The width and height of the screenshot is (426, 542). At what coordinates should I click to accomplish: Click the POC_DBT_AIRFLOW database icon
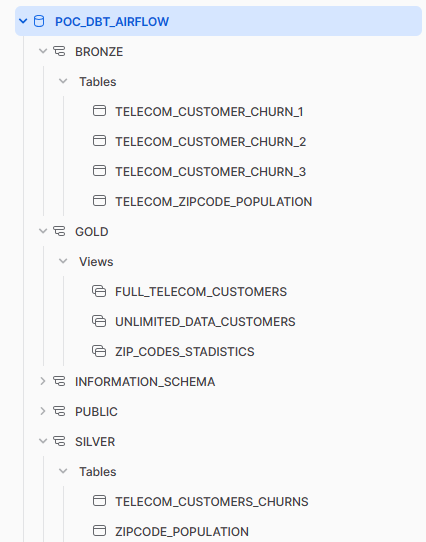click(39, 21)
